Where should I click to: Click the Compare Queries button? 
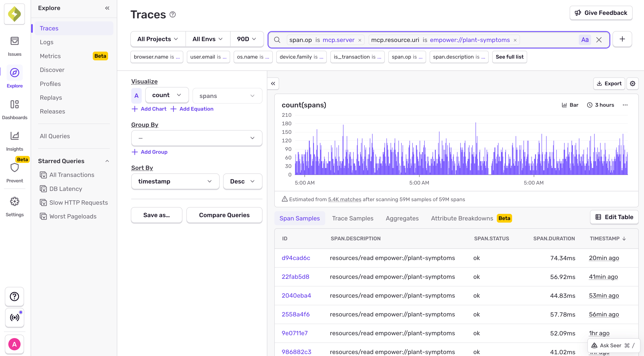[224, 215]
